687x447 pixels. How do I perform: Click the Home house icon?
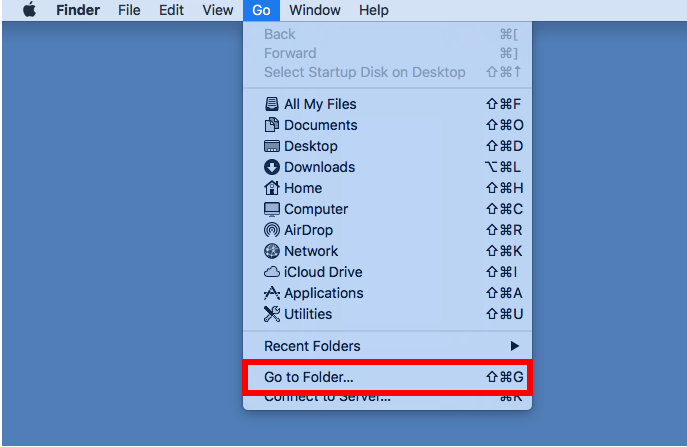tap(272, 188)
